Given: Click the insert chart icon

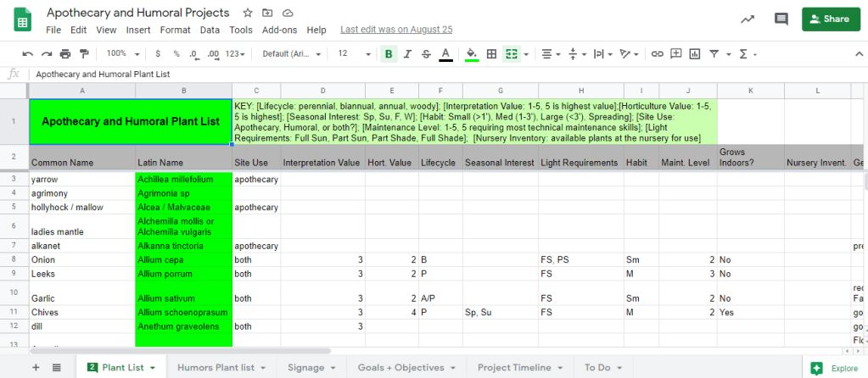Looking at the screenshot, I should 694,53.
